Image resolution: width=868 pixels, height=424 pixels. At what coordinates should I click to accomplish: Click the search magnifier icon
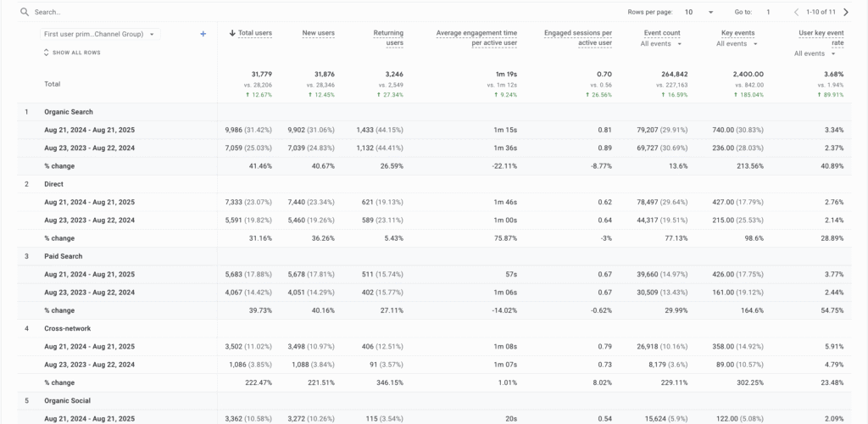tap(25, 13)
